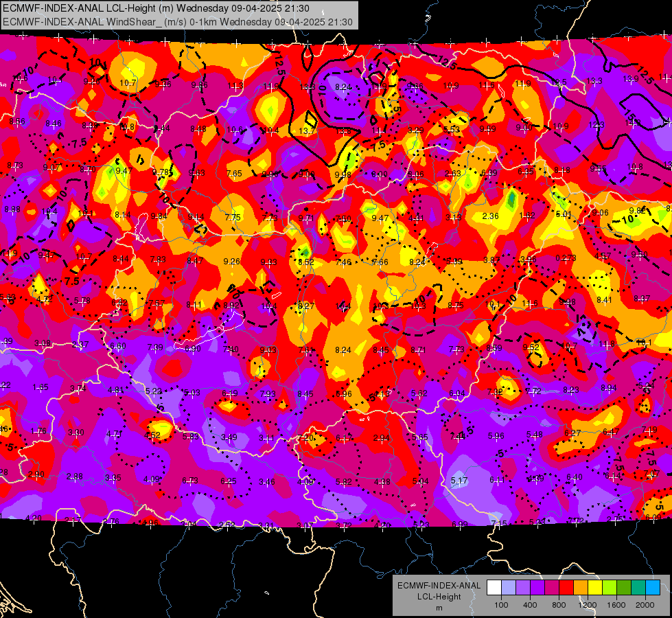Click the LCL-Height title line at top

coord(156,8)
